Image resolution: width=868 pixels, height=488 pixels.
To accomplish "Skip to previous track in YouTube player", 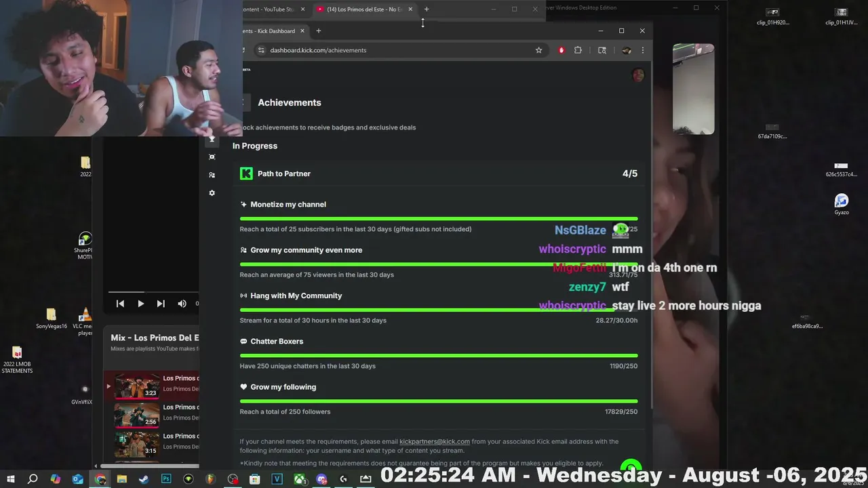I will point(120,304).
